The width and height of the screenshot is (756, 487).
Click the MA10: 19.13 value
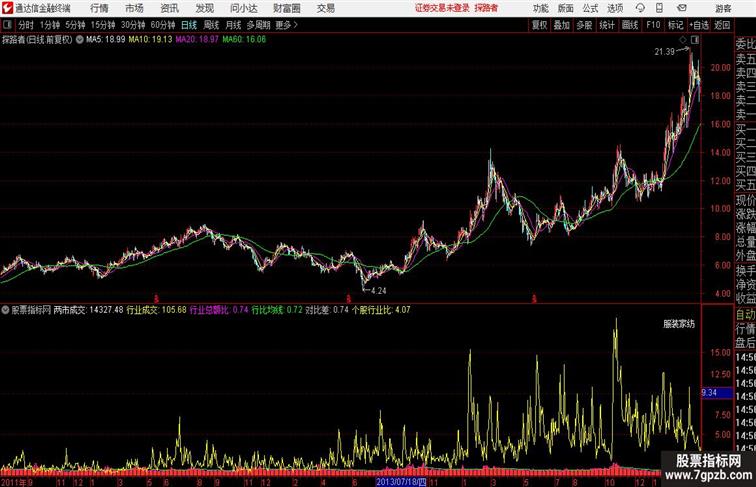[x=150, y=40]
